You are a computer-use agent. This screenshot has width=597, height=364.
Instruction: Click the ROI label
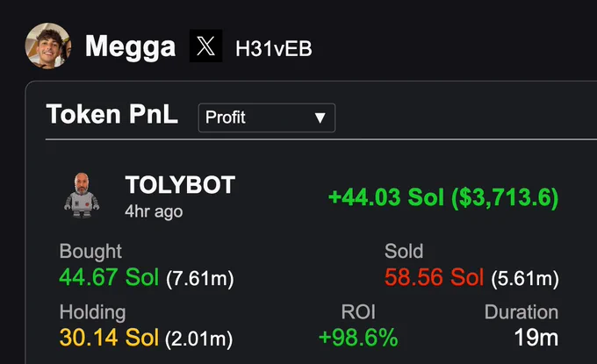(358, 312)
